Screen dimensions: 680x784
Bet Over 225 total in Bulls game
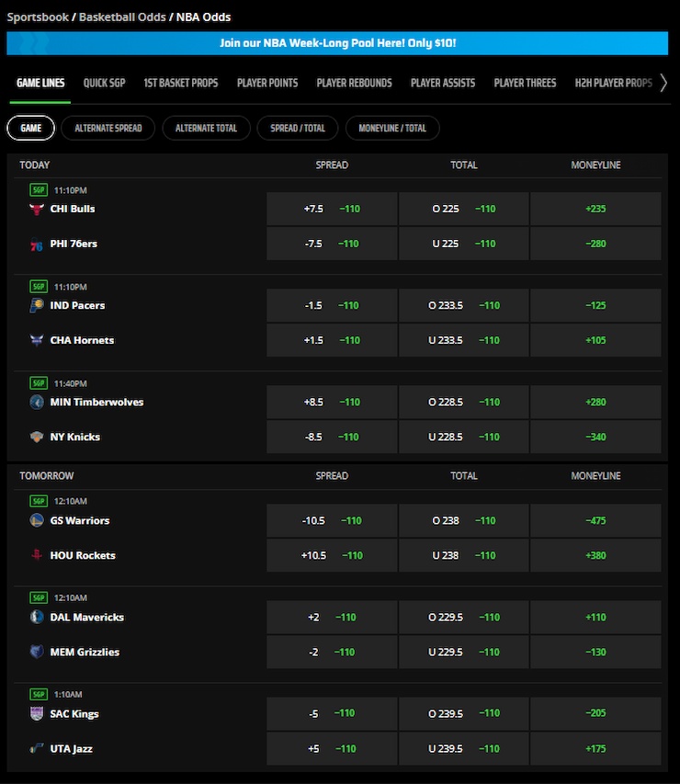(464, 209)
